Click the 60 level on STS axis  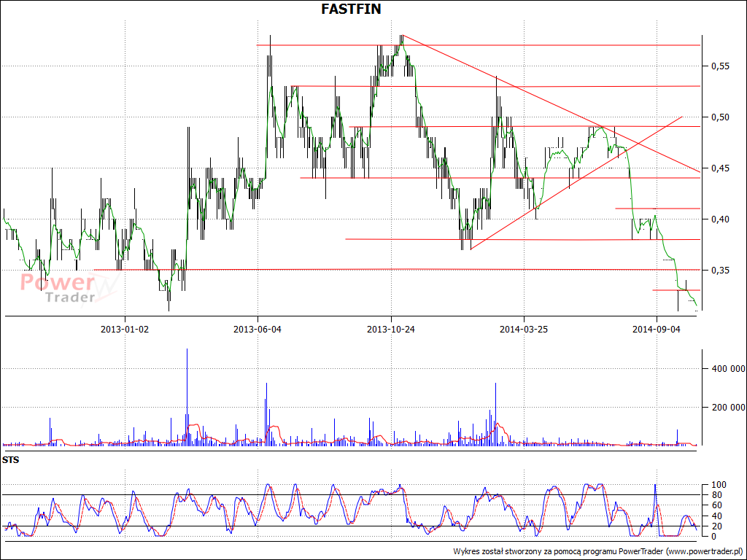point(716,505)
